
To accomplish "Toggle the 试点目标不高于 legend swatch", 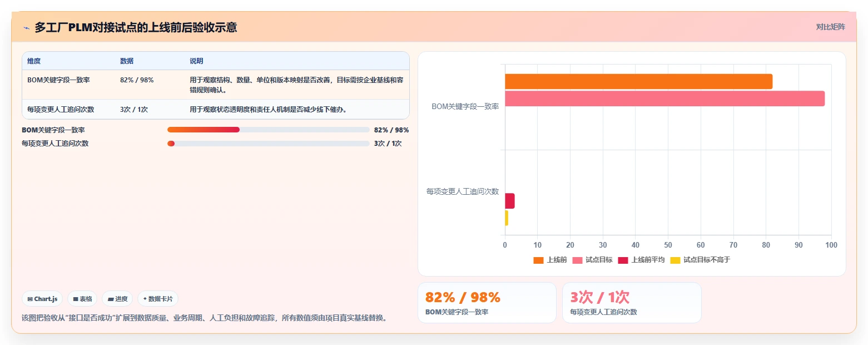I will click(x=675, y=260).
